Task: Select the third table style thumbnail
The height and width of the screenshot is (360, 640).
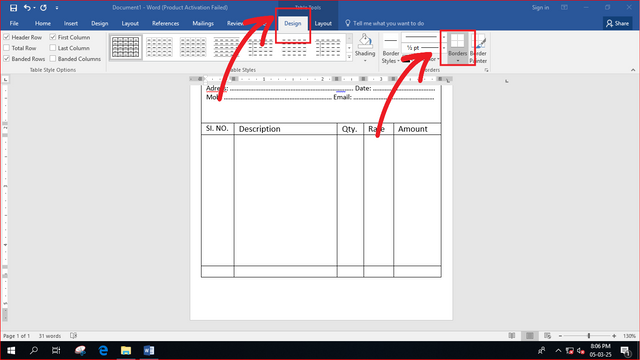Action: (x=193, y=47)
